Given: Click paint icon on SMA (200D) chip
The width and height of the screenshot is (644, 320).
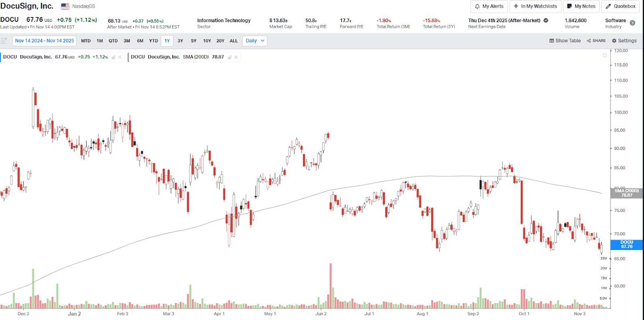Looking at the screenshot, I should (230, 57).
